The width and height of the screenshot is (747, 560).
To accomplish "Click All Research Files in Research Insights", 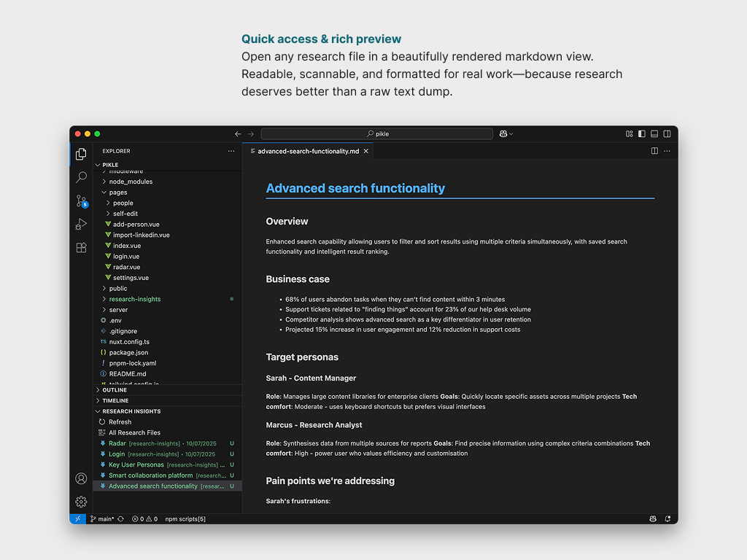I will pyautogui.click(x=136, y=432).
